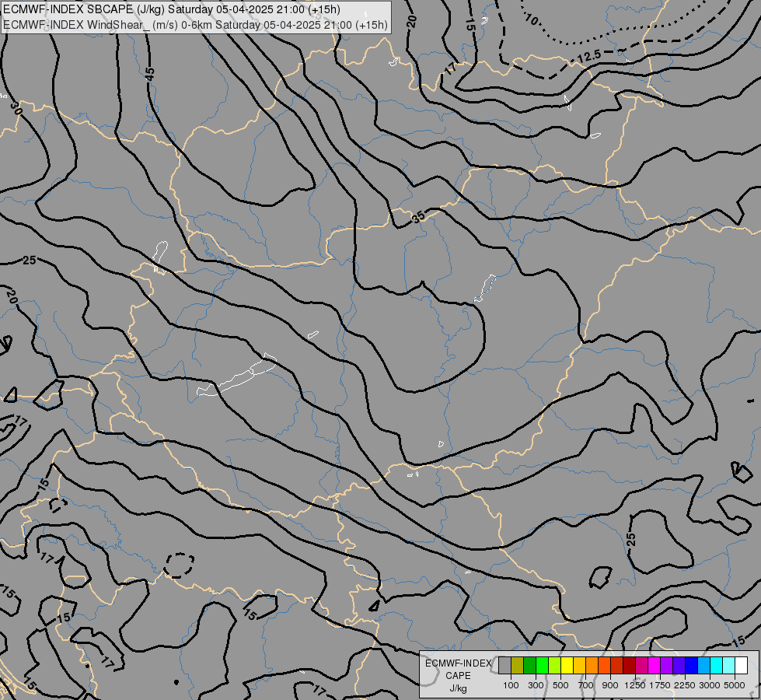The image size is (761, 700).
Task: Click the legend value 100
Action: (511, 685)
